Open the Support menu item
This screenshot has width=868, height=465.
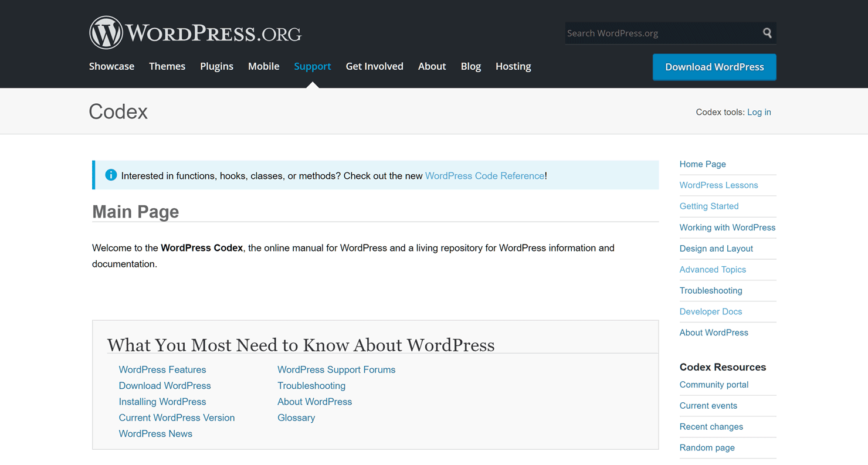[x=313, y=66]
